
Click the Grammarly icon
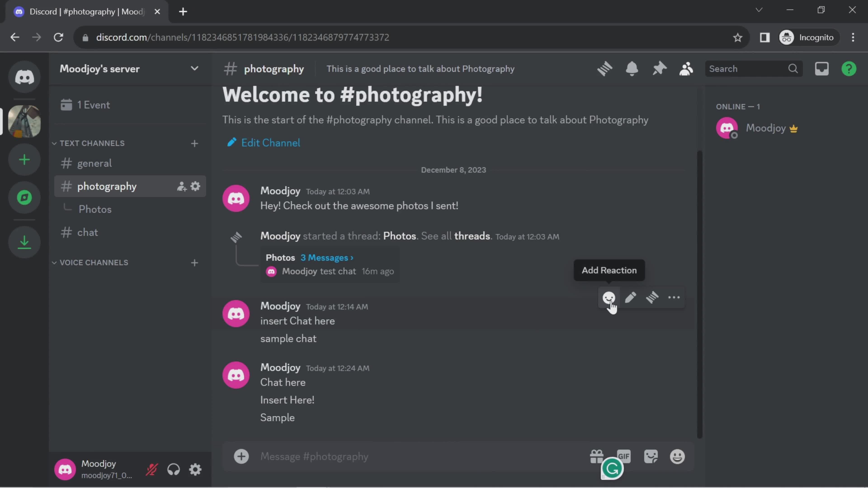612,469
